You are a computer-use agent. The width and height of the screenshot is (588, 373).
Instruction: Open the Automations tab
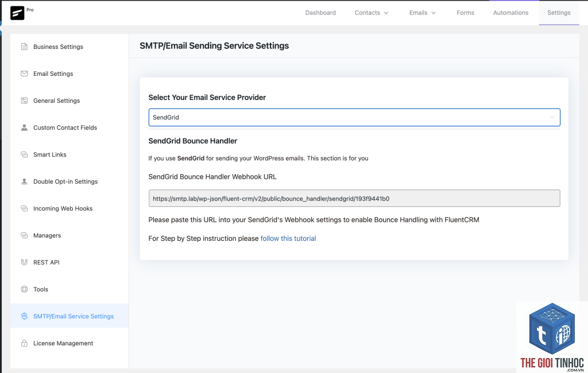[x=510, y=13]
